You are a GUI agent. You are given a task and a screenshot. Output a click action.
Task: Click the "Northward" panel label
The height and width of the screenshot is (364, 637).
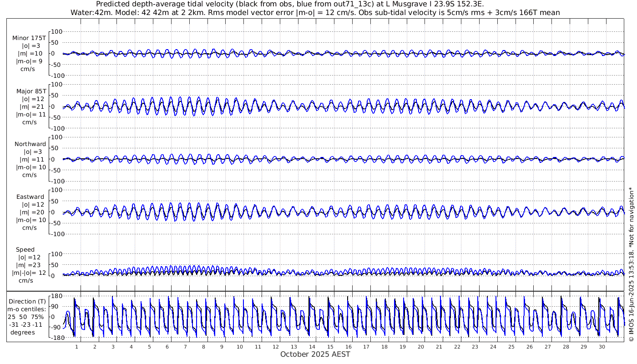click(30, 144)
